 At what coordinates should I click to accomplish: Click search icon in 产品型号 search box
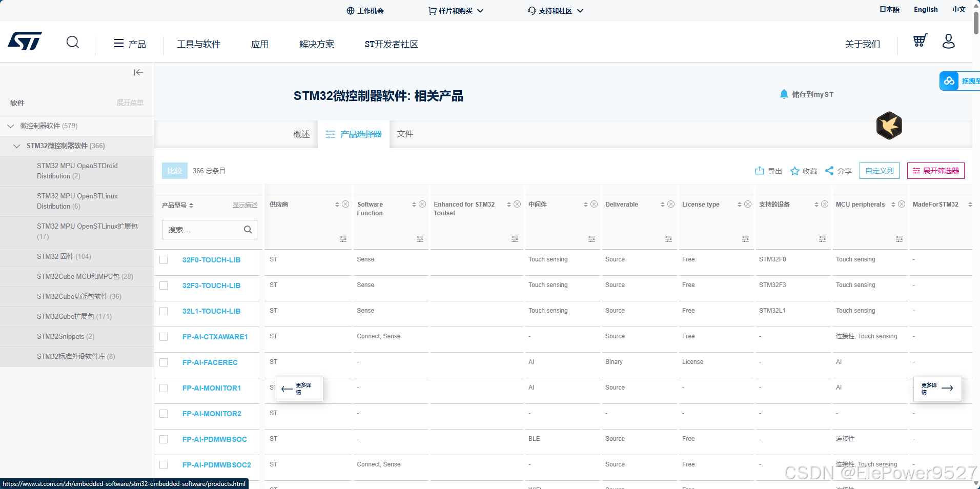point(248,230)
